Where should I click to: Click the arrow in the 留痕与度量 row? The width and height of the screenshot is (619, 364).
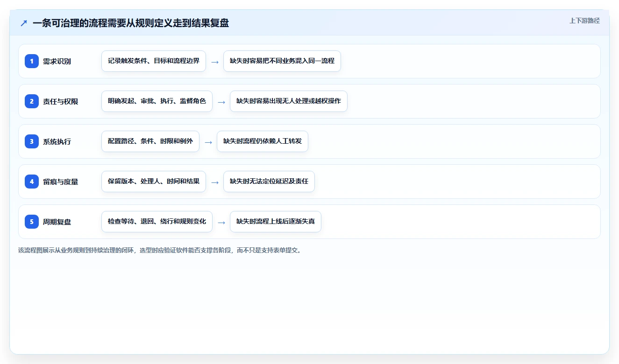(x=215, y=182)
